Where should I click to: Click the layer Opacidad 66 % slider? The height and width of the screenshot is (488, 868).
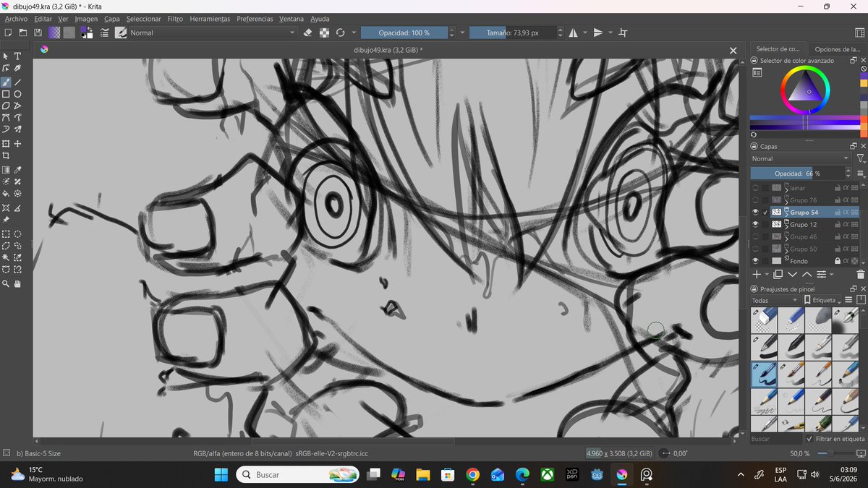[797, 174]
